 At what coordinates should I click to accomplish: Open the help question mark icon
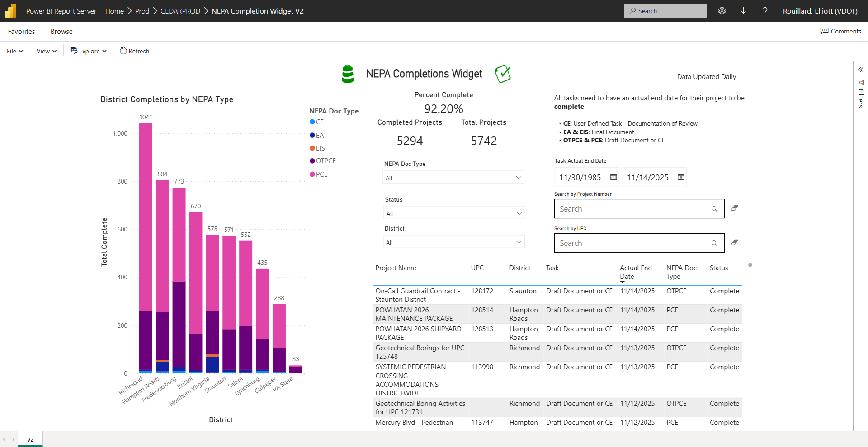(x=765, y=11)
